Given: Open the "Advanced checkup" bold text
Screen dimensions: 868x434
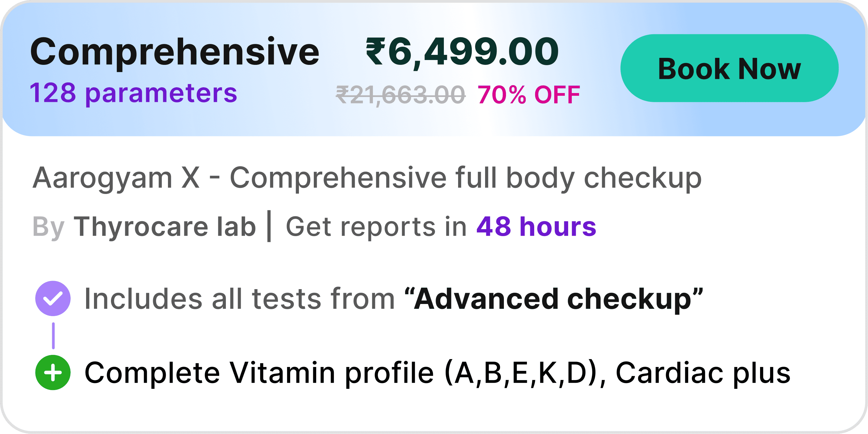Looking at the screenshot, I should tap(553, 299).
